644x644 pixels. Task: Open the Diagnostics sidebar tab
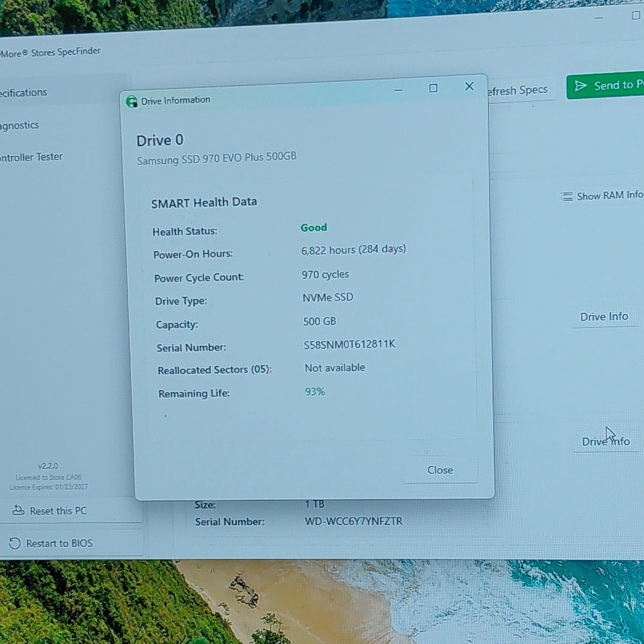[20, 125]
